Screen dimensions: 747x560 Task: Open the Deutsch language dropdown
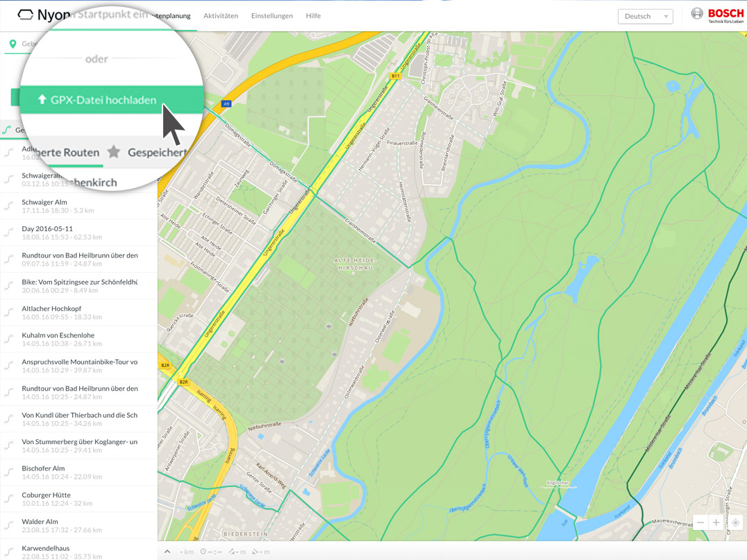tap(645, 16)
